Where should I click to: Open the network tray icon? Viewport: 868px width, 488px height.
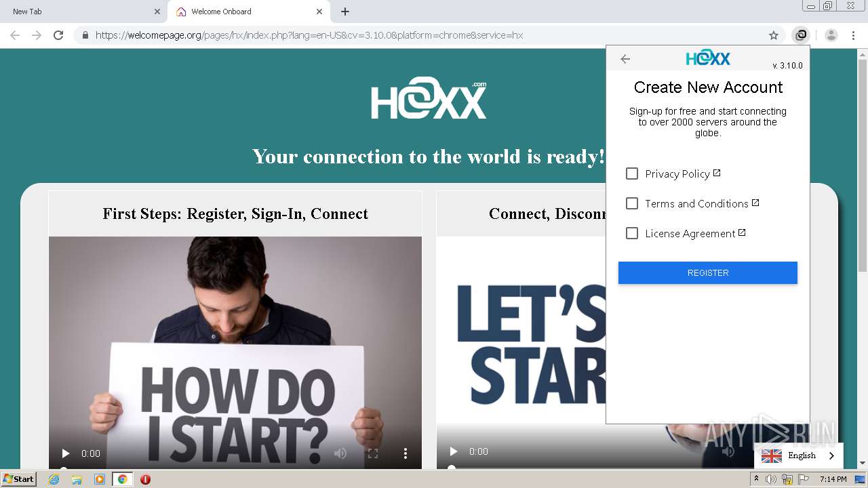pos(787,479)
